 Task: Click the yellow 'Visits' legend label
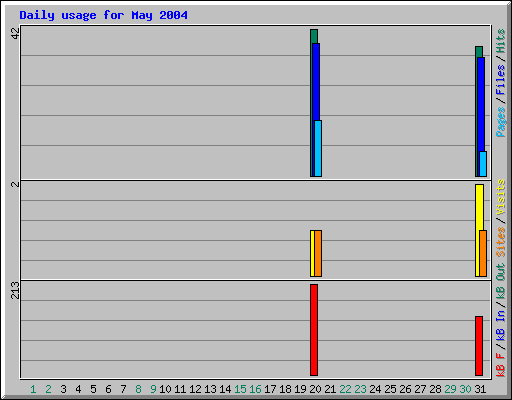[x=501, y=197]
